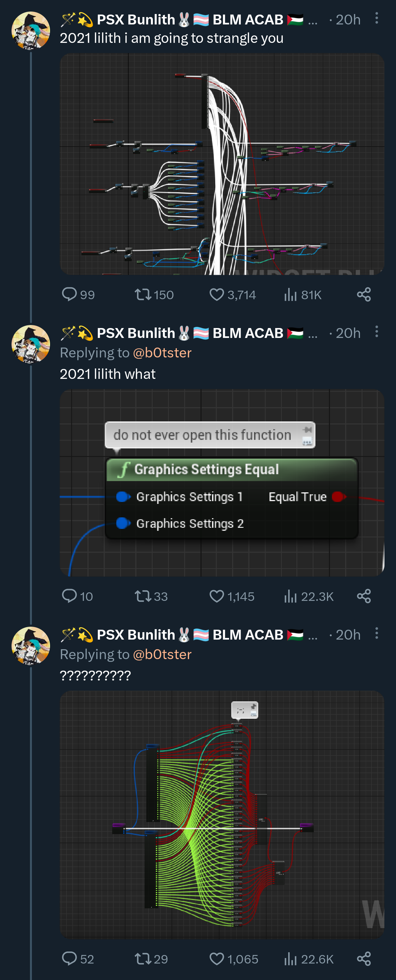Open the Graphics Settings Equal image
The image size is (396, 980).
[222, 483]
